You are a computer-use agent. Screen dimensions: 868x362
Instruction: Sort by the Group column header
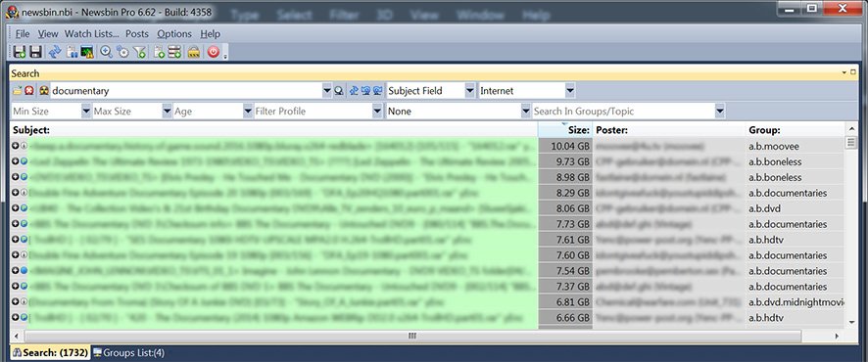click(795, 130)
